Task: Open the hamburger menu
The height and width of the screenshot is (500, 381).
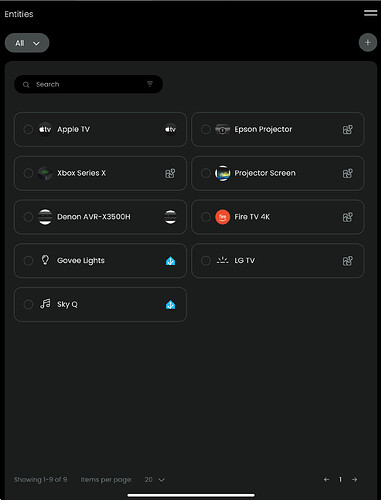Action: click(370, 13)
